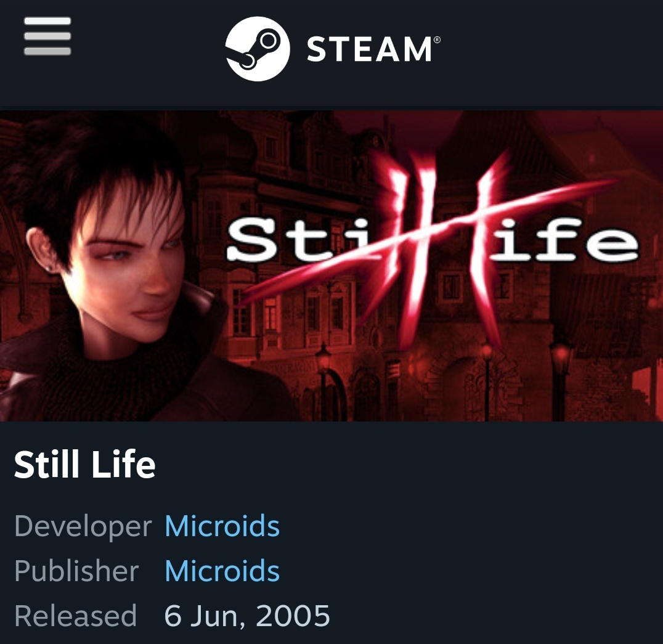Open the Developer Microids link
Screen dimensions: 663x644
pyautogui.click(x=222, y=526)
